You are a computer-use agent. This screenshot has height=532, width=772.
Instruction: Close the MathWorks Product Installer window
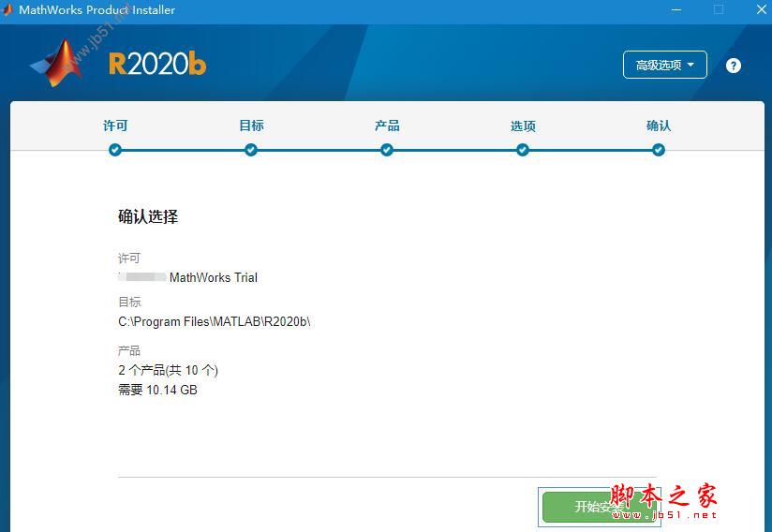coord(761,10)
